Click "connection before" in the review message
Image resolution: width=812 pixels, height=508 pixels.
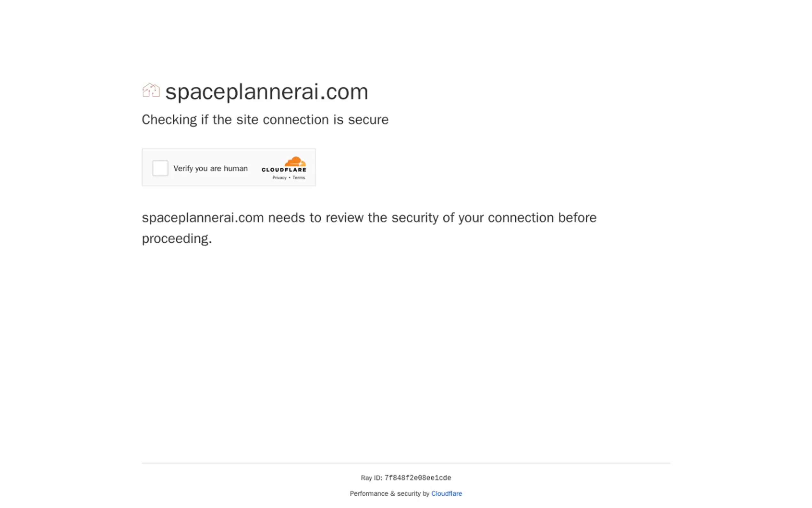(542, 218)
